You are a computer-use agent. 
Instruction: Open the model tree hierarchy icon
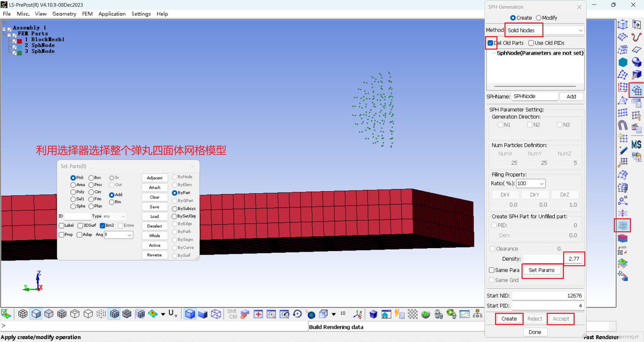(x=477, y=314)
